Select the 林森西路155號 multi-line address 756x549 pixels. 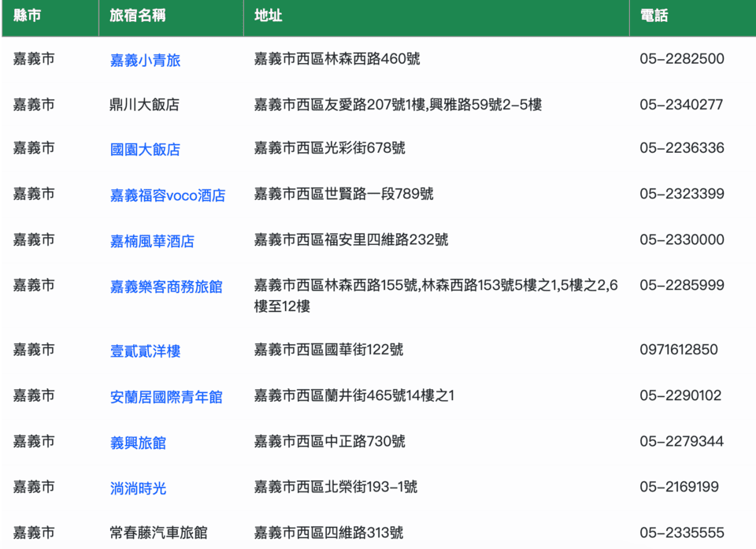click(435, 295)
